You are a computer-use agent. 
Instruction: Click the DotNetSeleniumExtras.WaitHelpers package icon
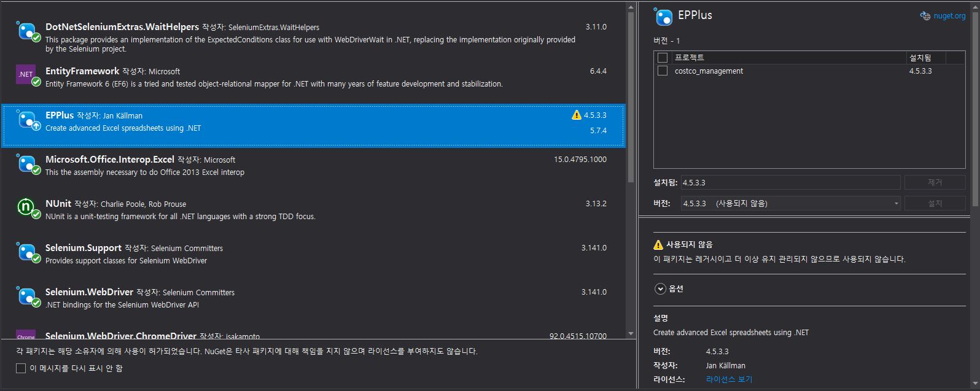click(x=28, y=31)
